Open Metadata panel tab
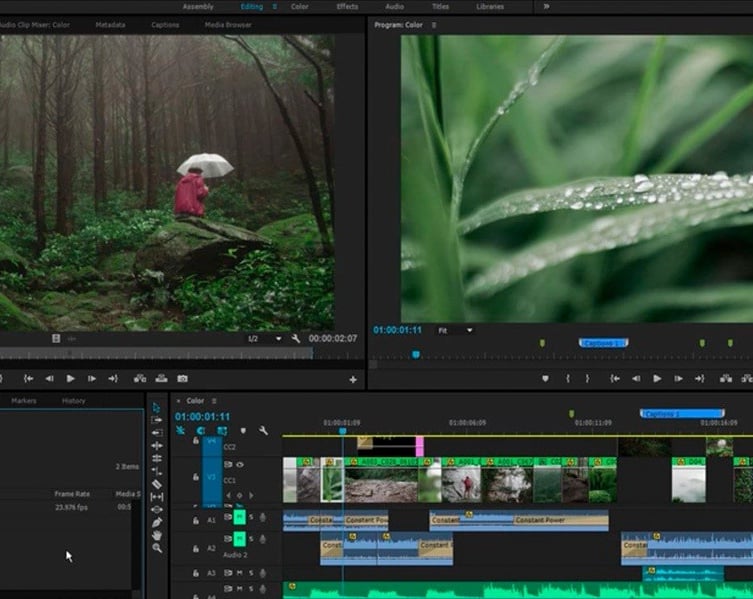Image resolution: width=753 pixels, height=599 pixels. pos(110,25)
